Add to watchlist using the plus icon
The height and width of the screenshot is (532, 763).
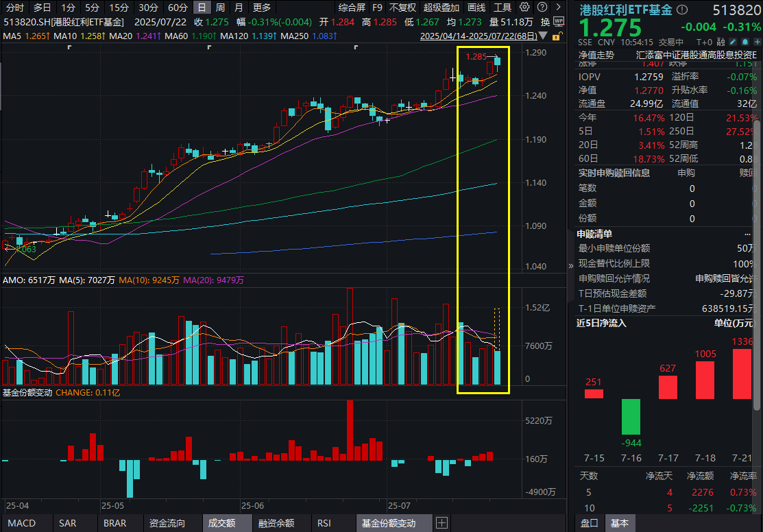(757, 42)
